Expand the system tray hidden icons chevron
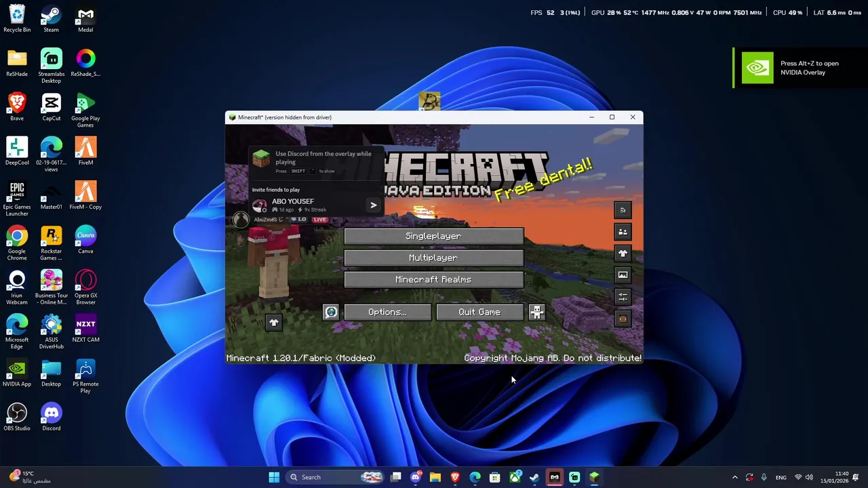This screenshot has width=868, height=488. point(734,477)
